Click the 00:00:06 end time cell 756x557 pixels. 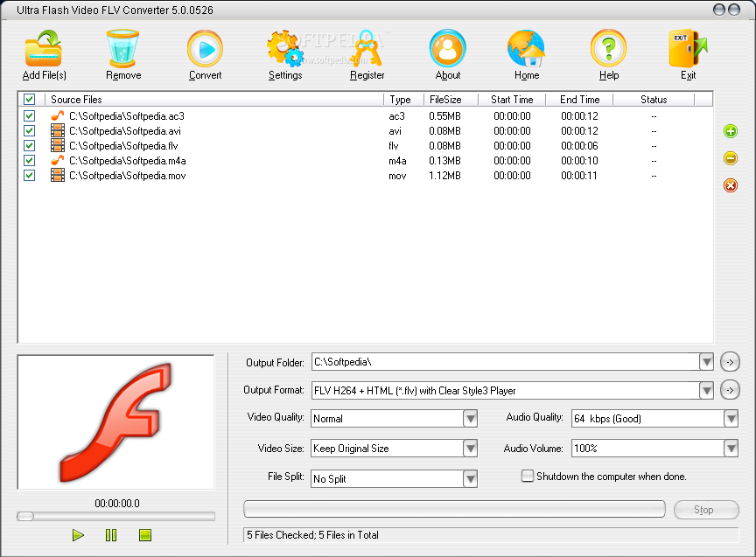point(579,145)
